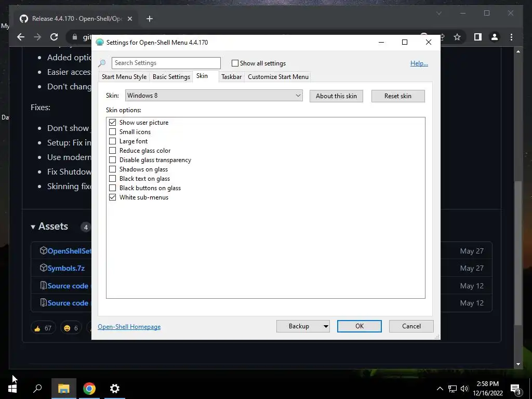Enable Shadows on glass

[112, 169]
